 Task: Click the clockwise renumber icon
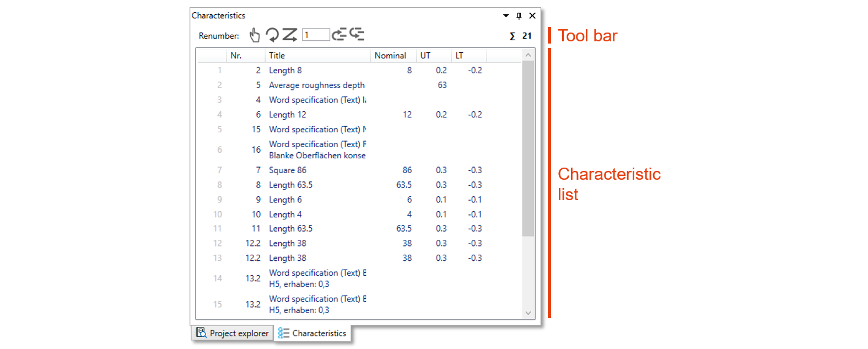click(x=272, y=35)
